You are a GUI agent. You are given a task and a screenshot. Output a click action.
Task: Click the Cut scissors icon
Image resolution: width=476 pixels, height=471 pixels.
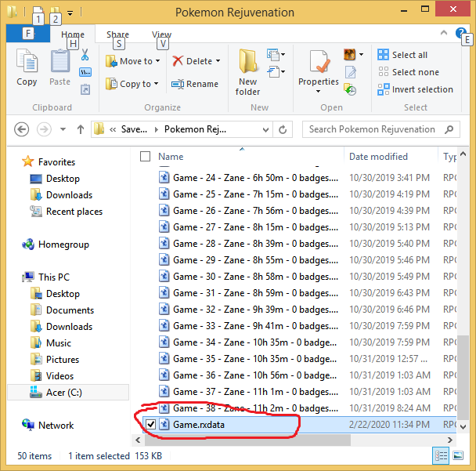[85, 55]
